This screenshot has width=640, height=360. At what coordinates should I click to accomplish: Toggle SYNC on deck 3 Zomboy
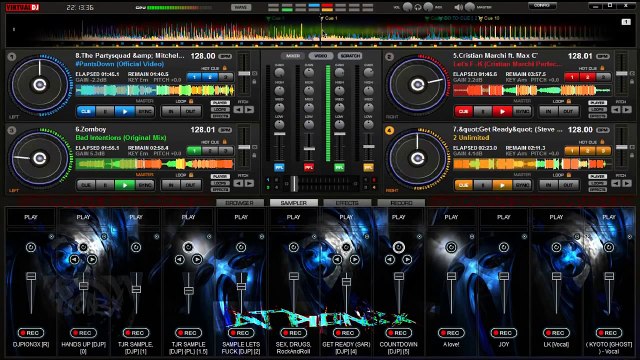[x=144, y=185]
